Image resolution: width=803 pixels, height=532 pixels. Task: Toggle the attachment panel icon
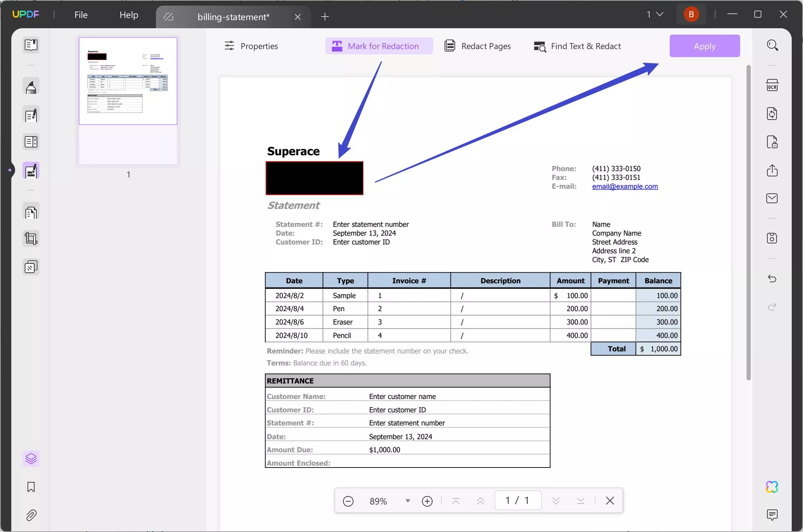coord(31,515)
